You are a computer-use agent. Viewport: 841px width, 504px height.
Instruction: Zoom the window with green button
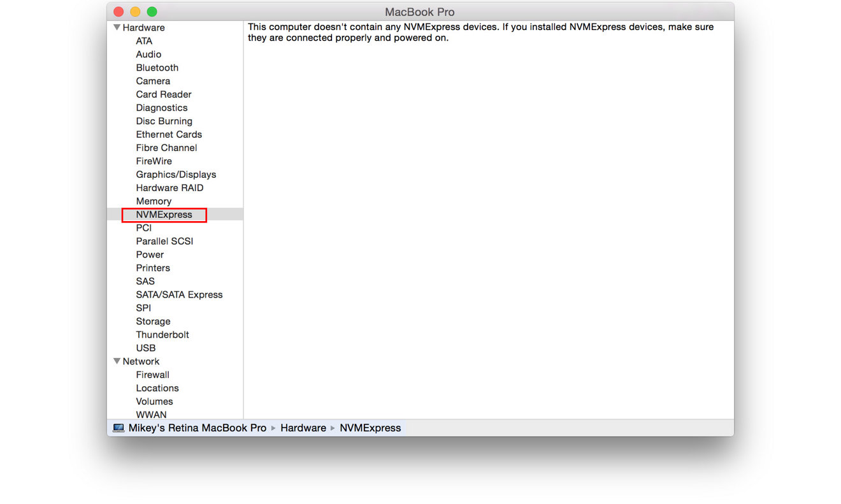(152, 12)
